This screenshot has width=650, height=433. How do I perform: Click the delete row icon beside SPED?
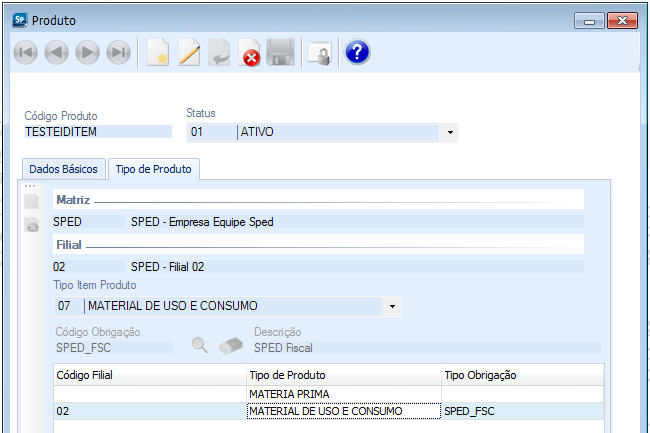32,225
